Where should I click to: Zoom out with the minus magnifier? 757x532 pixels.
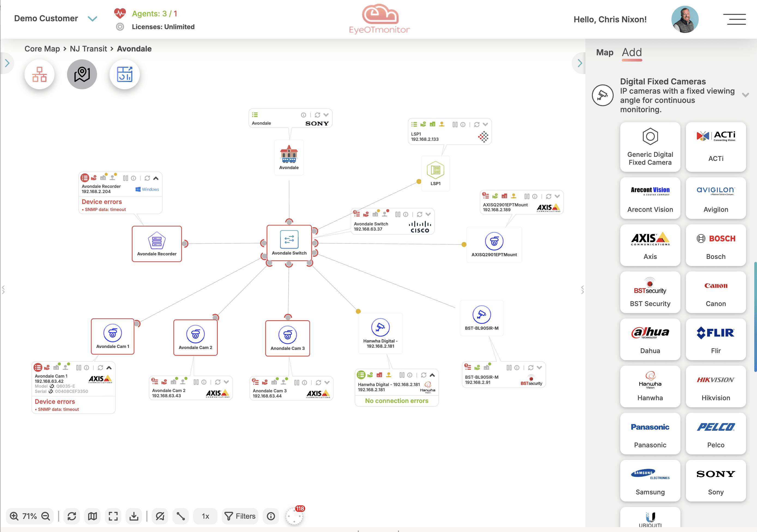tap(46, 516)
